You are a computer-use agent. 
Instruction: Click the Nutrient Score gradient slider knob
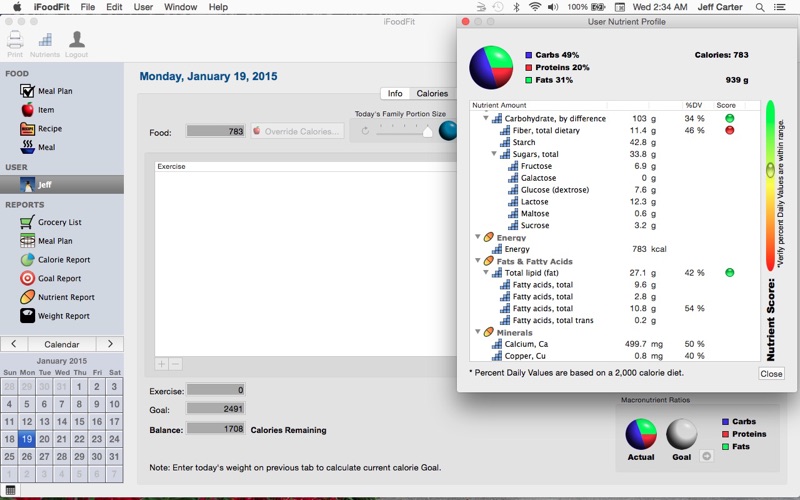[x=770, y=170]
